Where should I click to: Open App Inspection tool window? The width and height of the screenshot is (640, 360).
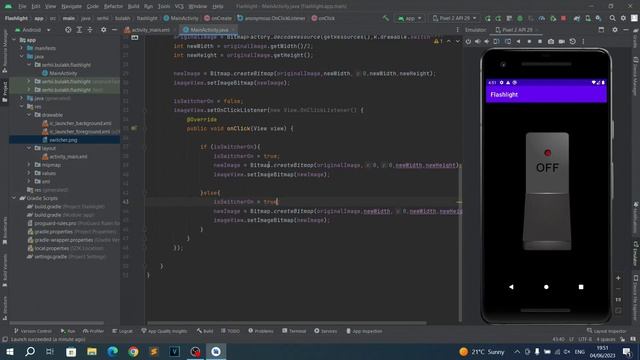click(364, 331)
